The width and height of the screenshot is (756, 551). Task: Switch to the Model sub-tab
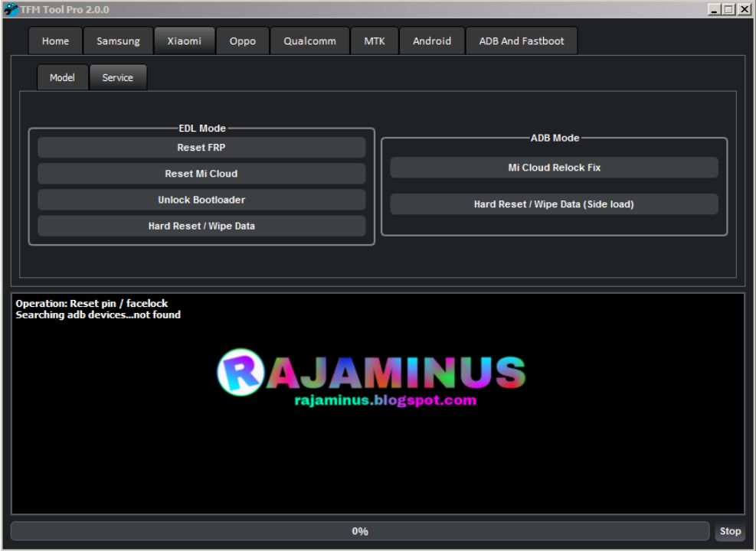62,77
